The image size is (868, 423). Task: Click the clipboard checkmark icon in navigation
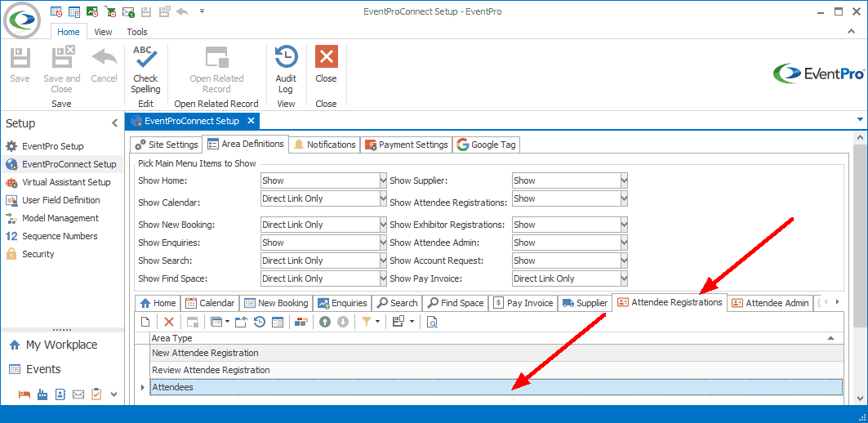pyautogui.click(x=96, y=394)
